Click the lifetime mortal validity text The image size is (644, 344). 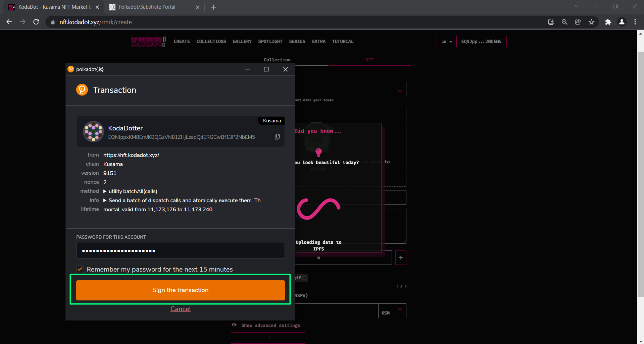(158, 210)
